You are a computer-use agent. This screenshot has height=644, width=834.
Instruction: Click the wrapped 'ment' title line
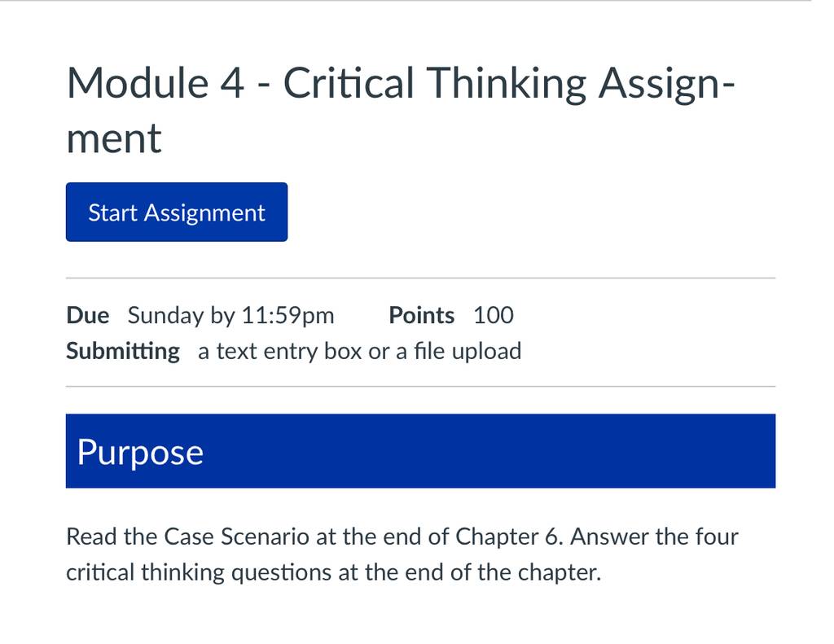[114, 138]
